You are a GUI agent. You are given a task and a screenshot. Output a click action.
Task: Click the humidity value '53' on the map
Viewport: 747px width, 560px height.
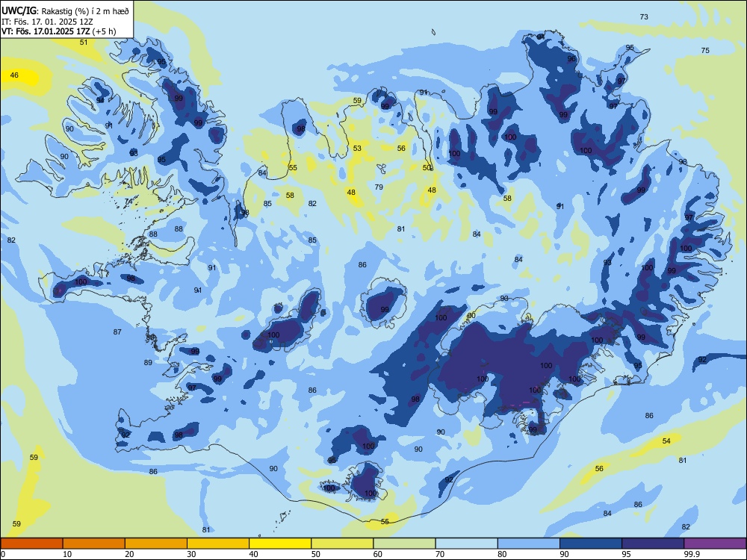(357, 149)
